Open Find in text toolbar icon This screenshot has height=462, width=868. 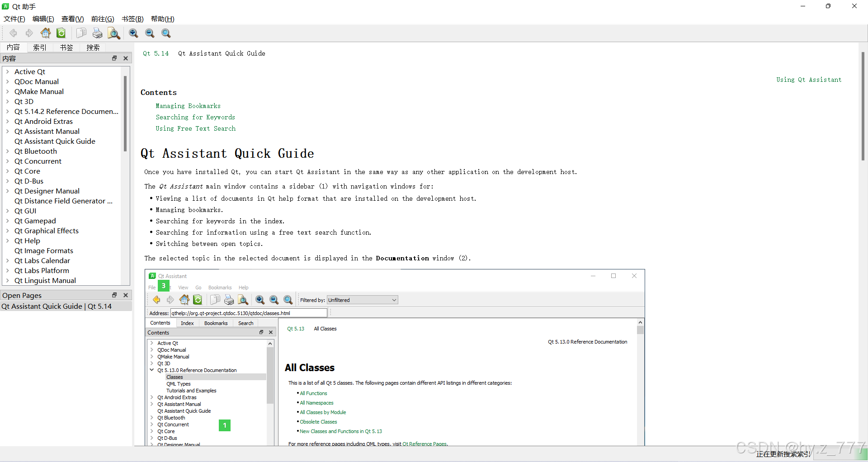(113, 33)
